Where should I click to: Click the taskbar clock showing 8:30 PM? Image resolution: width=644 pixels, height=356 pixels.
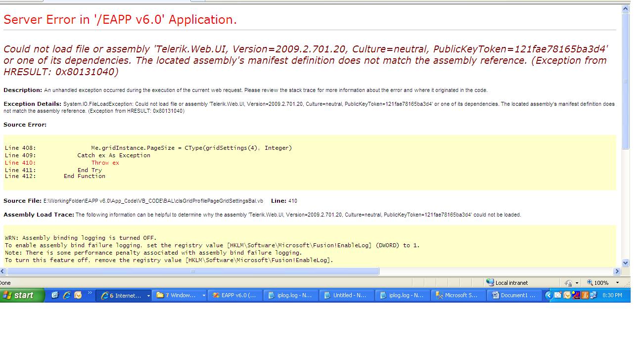(x=612, y=295)
